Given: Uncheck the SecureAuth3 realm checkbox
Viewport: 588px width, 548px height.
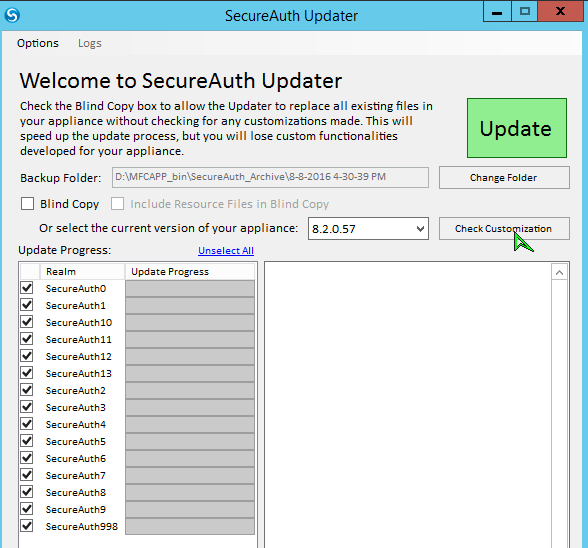Looking at the screenshot, I should click(27, 407).
